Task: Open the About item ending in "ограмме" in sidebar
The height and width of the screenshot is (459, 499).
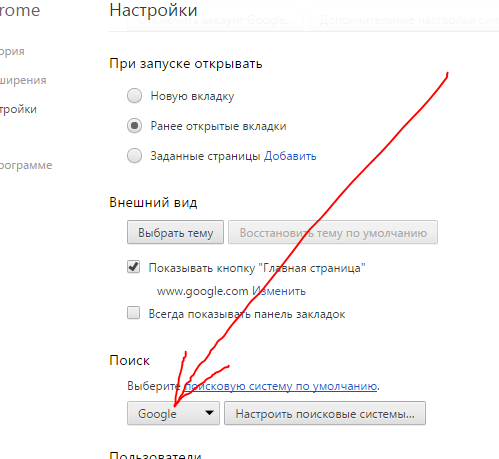Action: point(26,165)
